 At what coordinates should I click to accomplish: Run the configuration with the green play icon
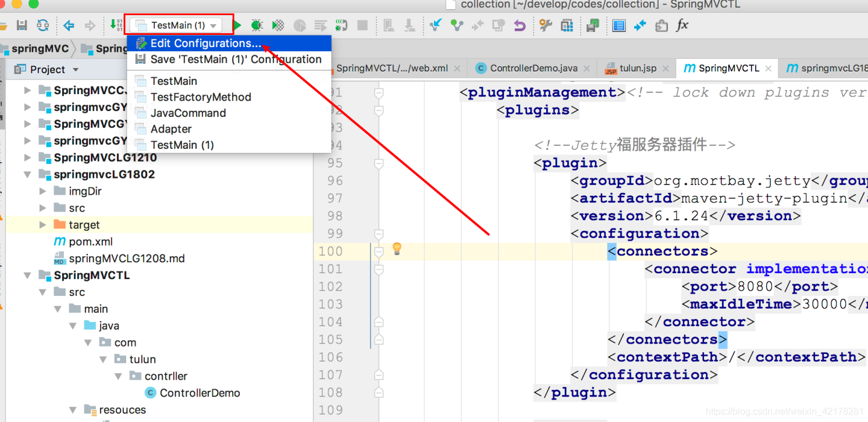point(237,26)
